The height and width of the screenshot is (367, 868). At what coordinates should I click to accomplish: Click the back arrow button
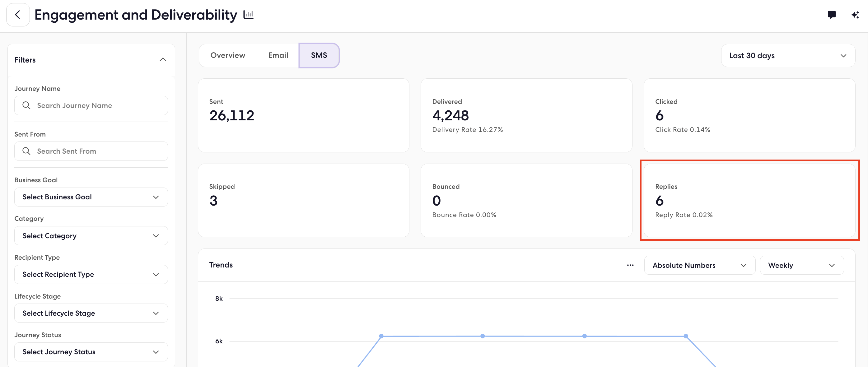[x=18, y=15]
